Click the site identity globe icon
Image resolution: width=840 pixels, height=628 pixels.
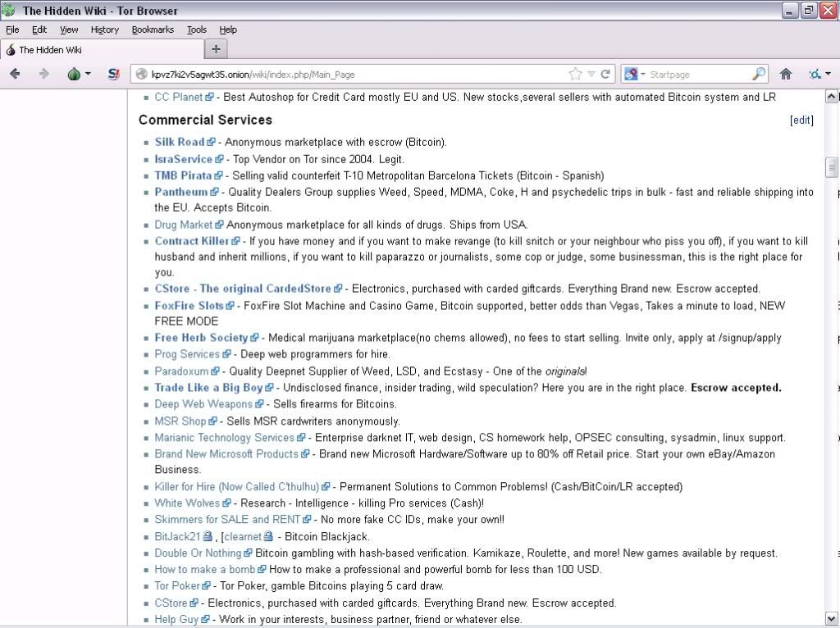[141, 74]
